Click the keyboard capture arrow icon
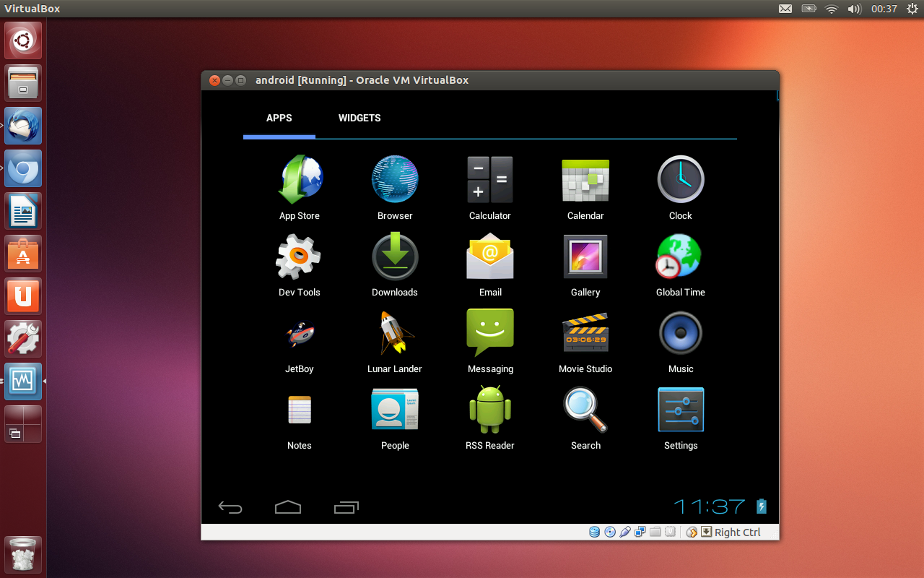 (x=705, y=532)
